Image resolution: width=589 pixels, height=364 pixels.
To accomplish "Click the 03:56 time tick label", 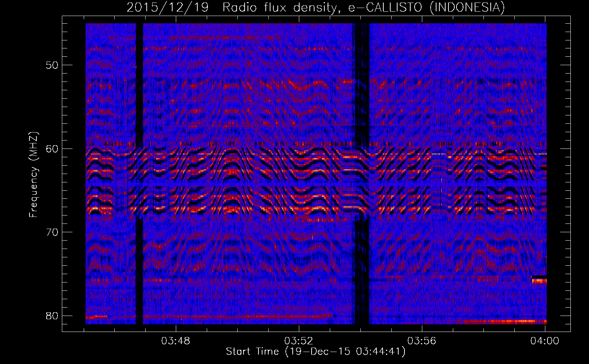I will pyautogui.click(x=422, y=341).
